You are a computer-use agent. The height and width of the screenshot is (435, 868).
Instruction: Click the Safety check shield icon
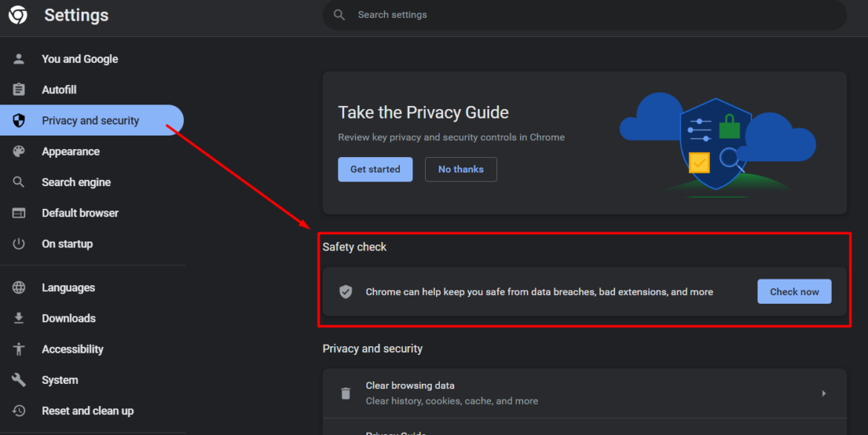[346, 292]
